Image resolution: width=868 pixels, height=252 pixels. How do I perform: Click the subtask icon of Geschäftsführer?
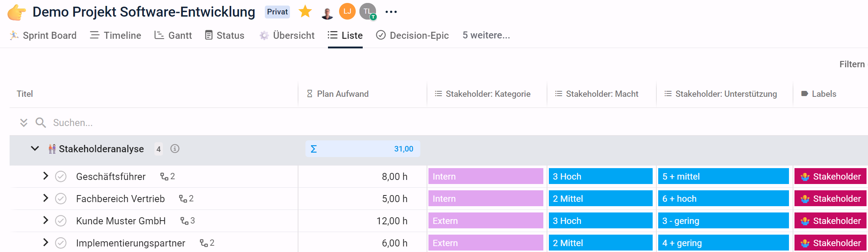pyautogui.click(x=164, y=177)
